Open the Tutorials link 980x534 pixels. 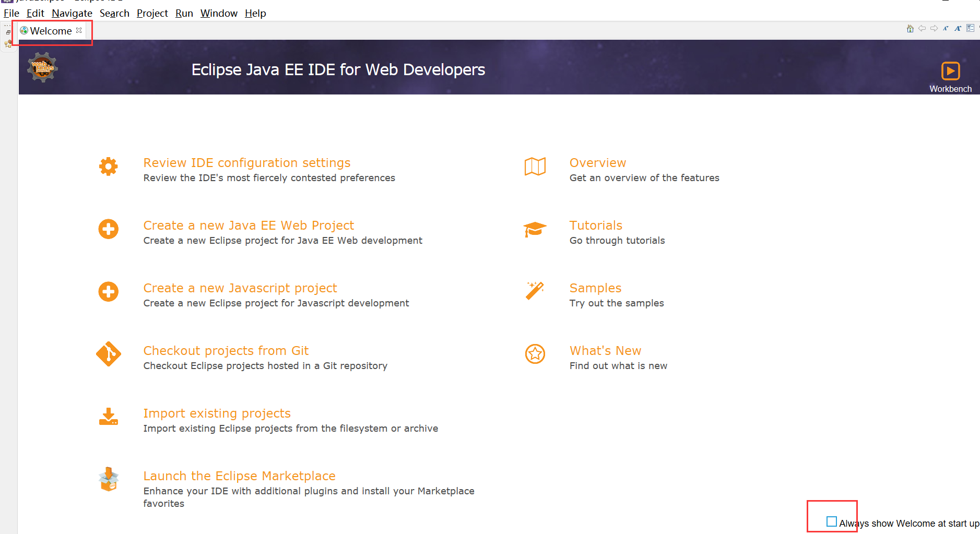click(596, 226)
